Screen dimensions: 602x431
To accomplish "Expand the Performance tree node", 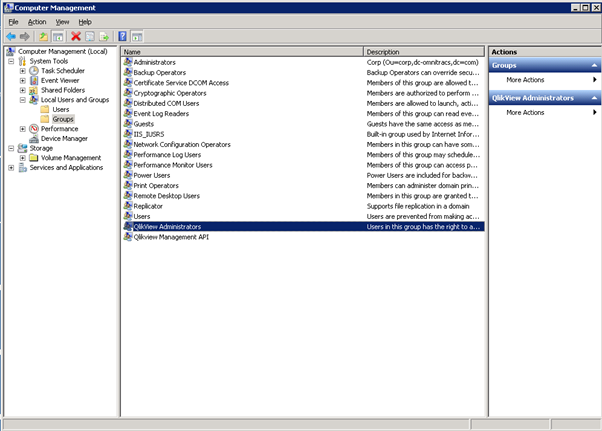I will (23, 129).
